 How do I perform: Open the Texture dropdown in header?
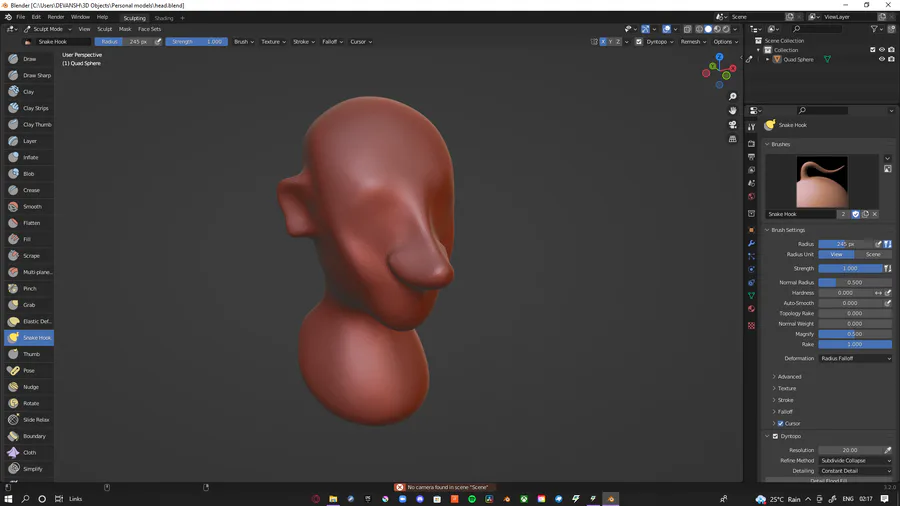(273, 42)
